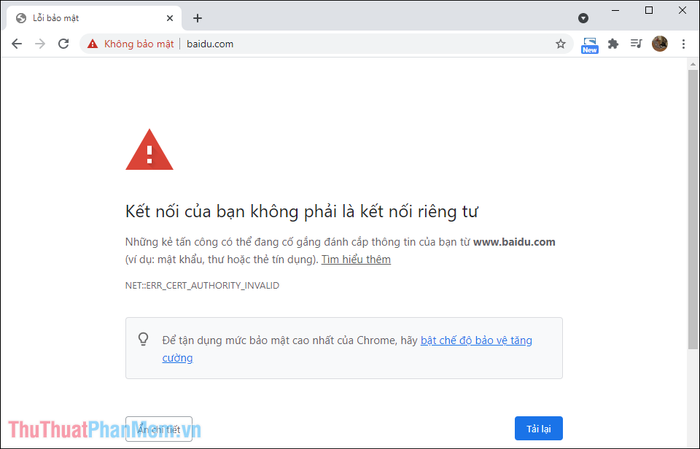This screenshot has height=449, width=700.
Task: Click the heading 'Kết nối của bạn không phải là kết nối riêng tư'
Action: pyautogui.click(x=301, y=212)
